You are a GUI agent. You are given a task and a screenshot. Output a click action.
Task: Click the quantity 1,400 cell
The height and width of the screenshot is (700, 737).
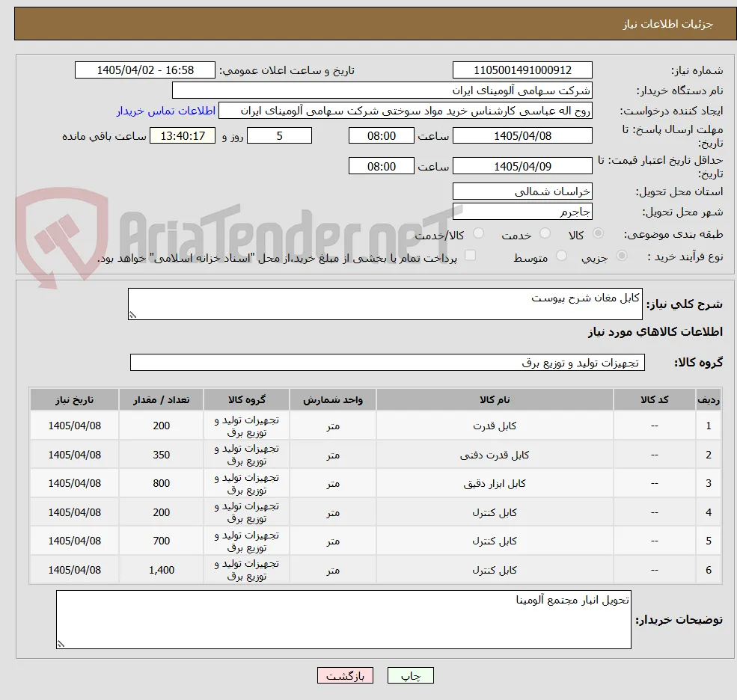[x=161, y=570]
